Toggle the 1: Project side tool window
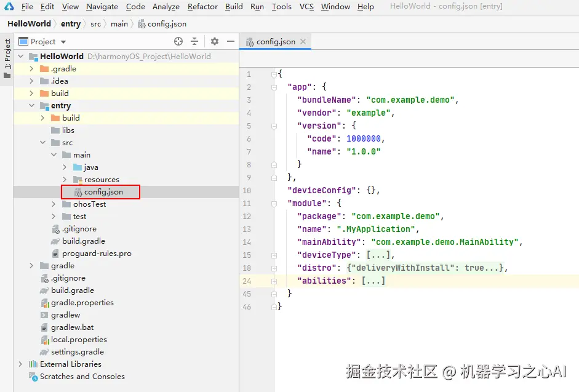 click(7, 58)
